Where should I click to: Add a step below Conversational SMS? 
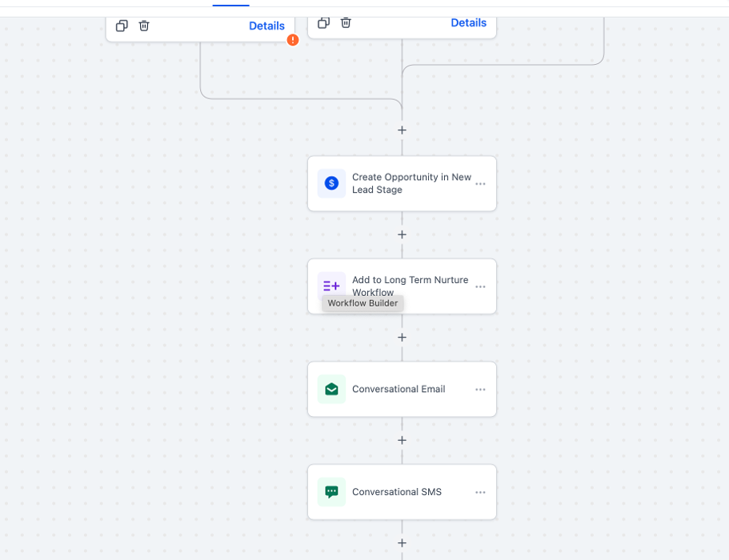pyautogui.click(x=403, y=543)
